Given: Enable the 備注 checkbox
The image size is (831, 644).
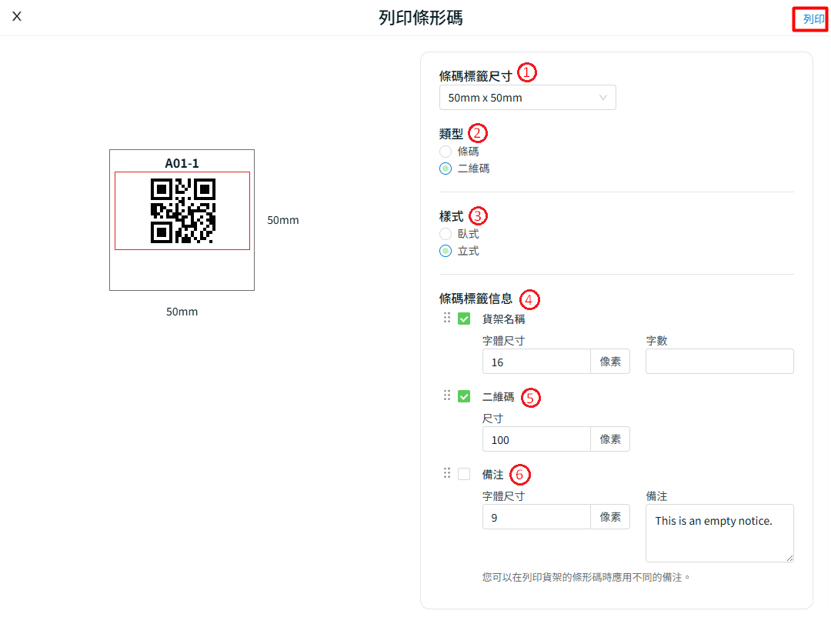Looking at the screenshot, I should pyautogui.click(x=464, y=474).
